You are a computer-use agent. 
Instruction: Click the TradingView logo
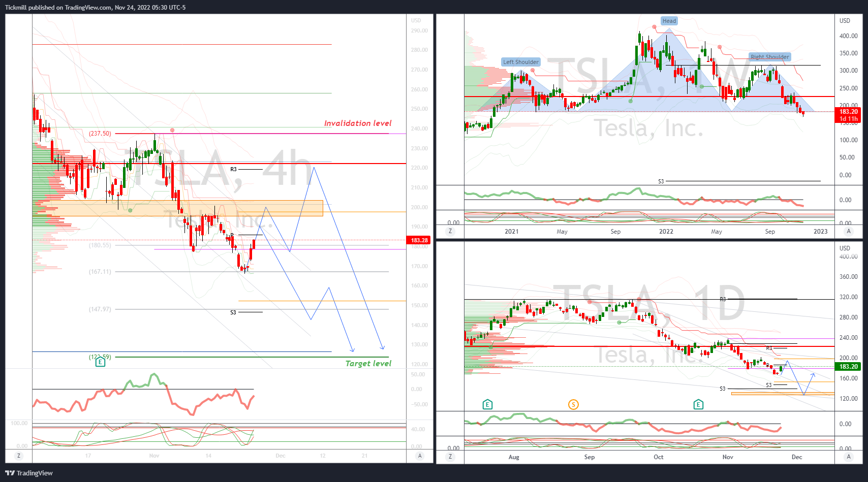coord(29,473)
